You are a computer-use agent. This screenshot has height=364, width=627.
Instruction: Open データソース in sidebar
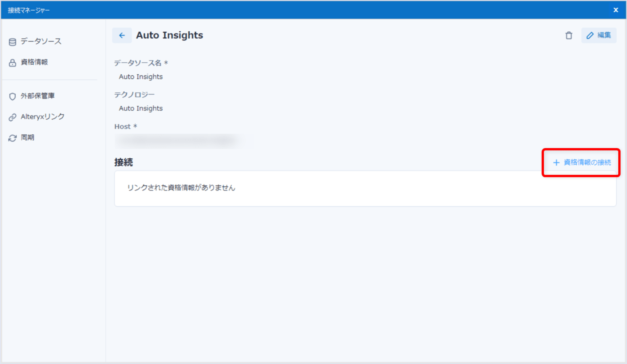(41, 41)
